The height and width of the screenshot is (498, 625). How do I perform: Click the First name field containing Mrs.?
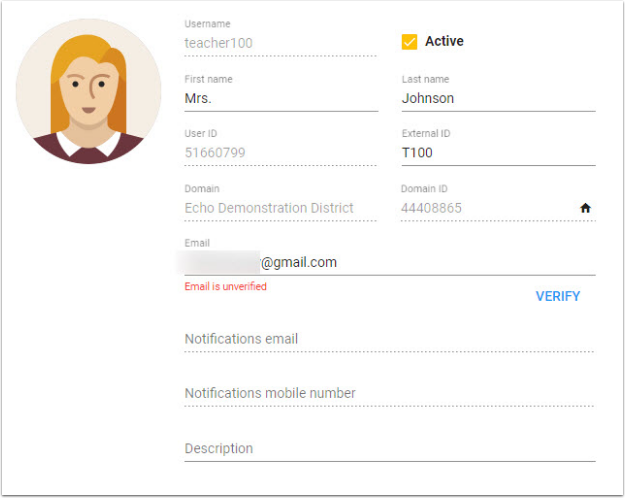click(x=280, y=98)
